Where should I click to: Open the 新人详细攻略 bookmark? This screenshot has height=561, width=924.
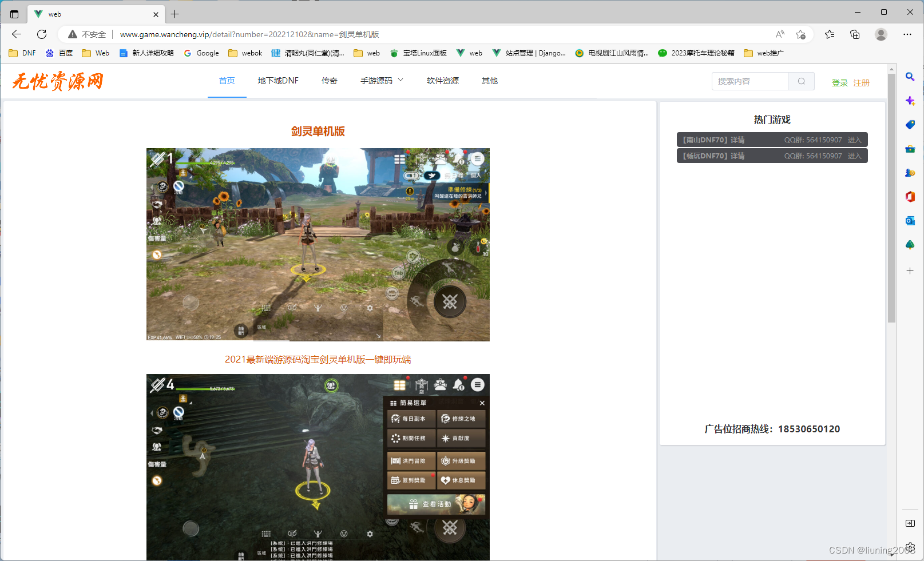coord(146,53)
